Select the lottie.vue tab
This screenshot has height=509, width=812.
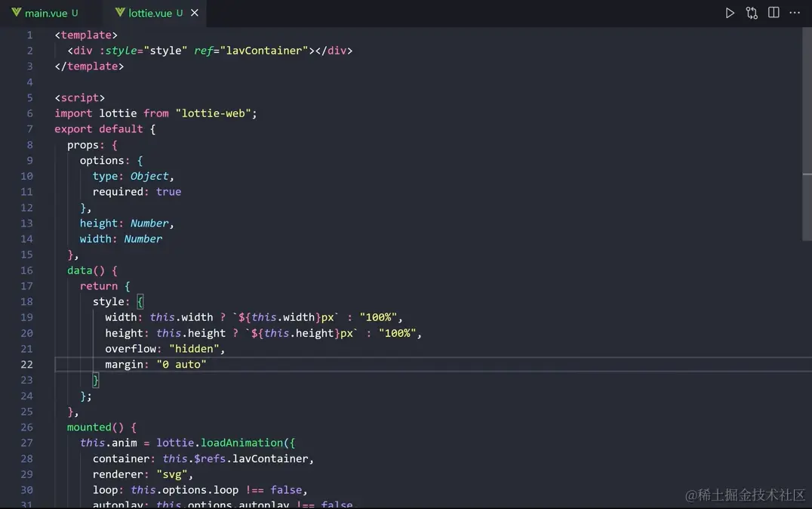pos(150,13)
